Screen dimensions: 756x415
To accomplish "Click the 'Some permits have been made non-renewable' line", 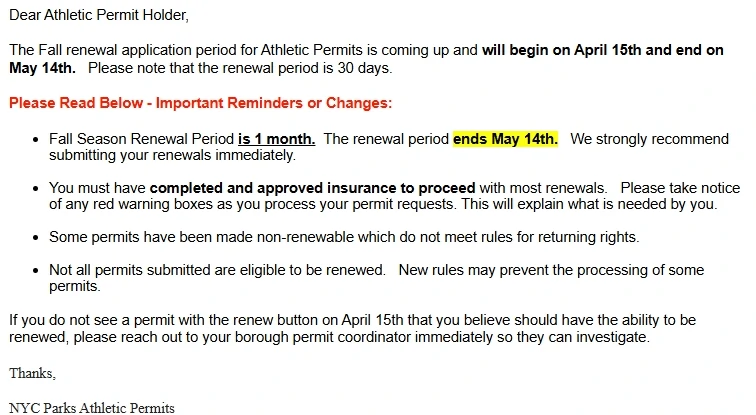I will pos(344,237).
